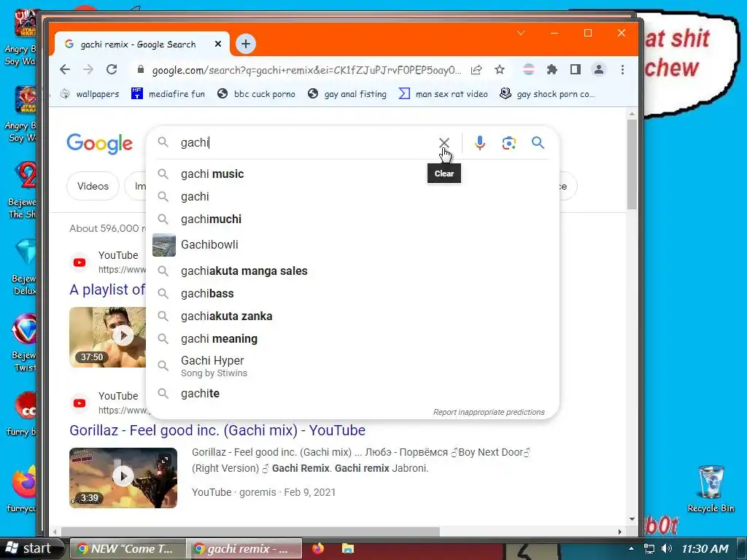Play the 3:39 video thumbnail

(123, 478)
